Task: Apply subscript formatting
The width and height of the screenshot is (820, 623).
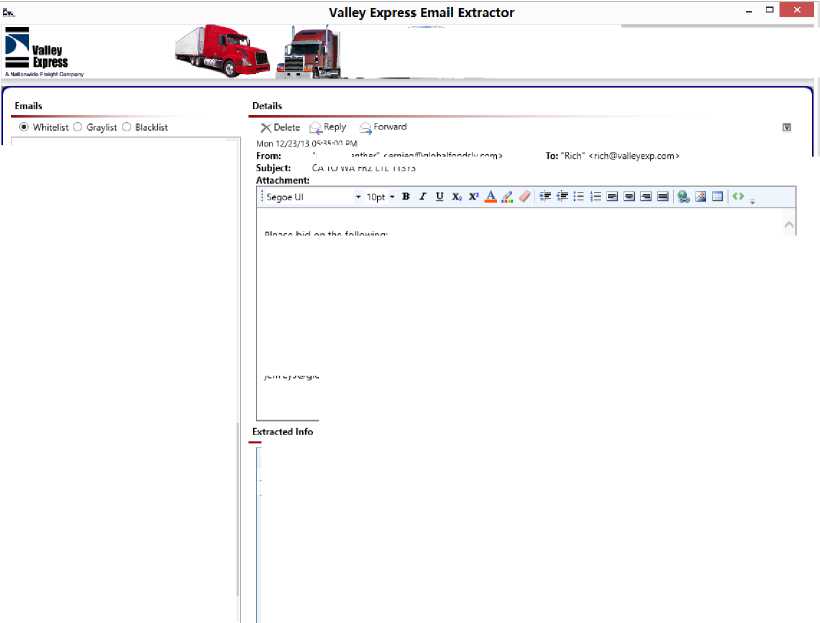Action: (x=457, y=197)
